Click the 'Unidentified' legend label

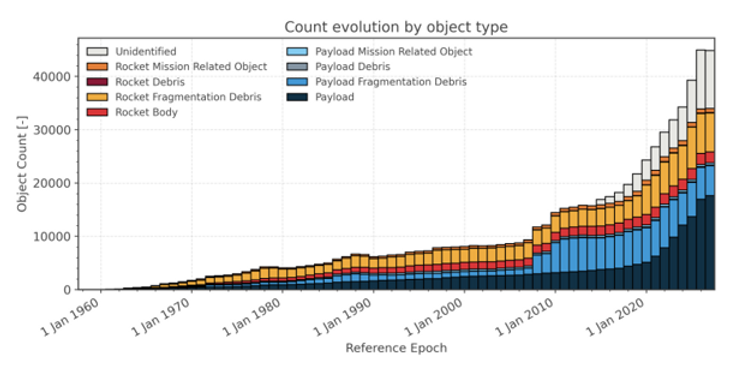(x=146, y=51)
